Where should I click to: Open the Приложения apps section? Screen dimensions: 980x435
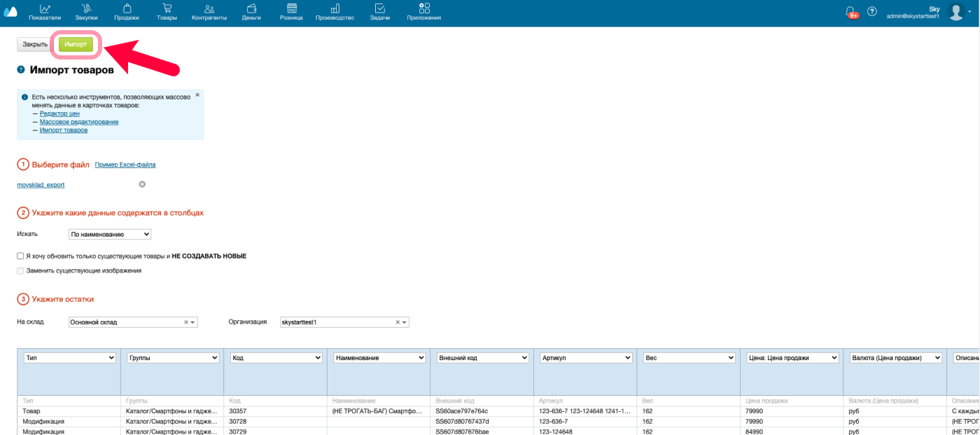pyautogui.click(x=424, y=12)
